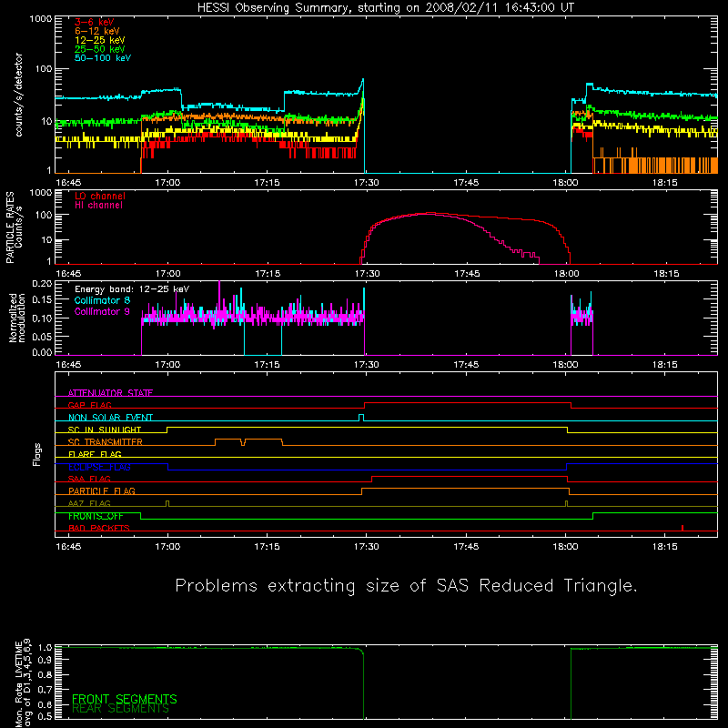
Task: Click the 17:45 tick label under the modulation plot
Action: [x=466, y=365]
